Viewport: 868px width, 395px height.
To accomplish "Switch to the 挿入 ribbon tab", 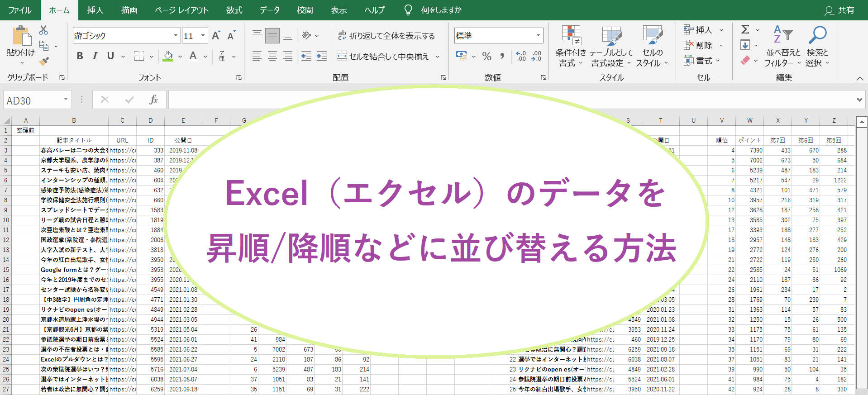I will click(x=95, y=10).
